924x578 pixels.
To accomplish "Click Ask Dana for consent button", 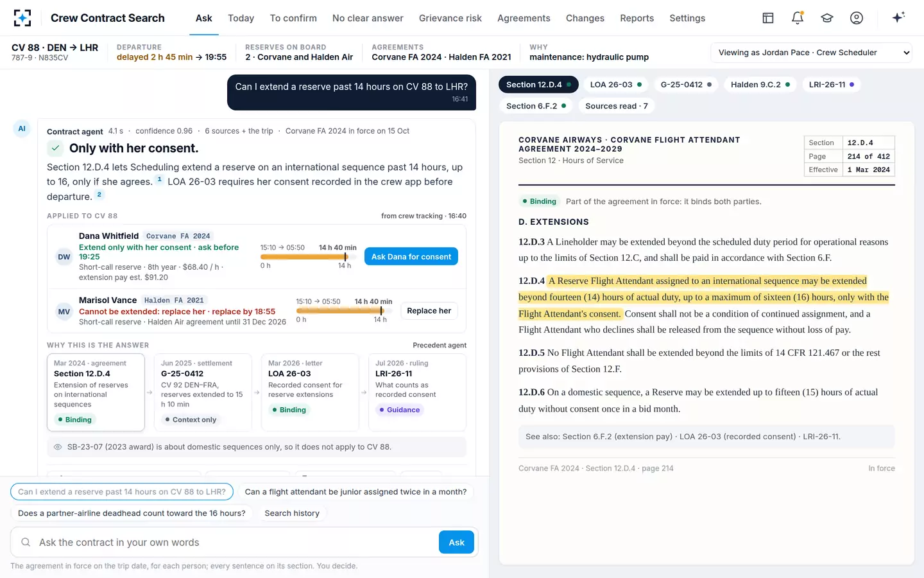I will tap(411, 257).
